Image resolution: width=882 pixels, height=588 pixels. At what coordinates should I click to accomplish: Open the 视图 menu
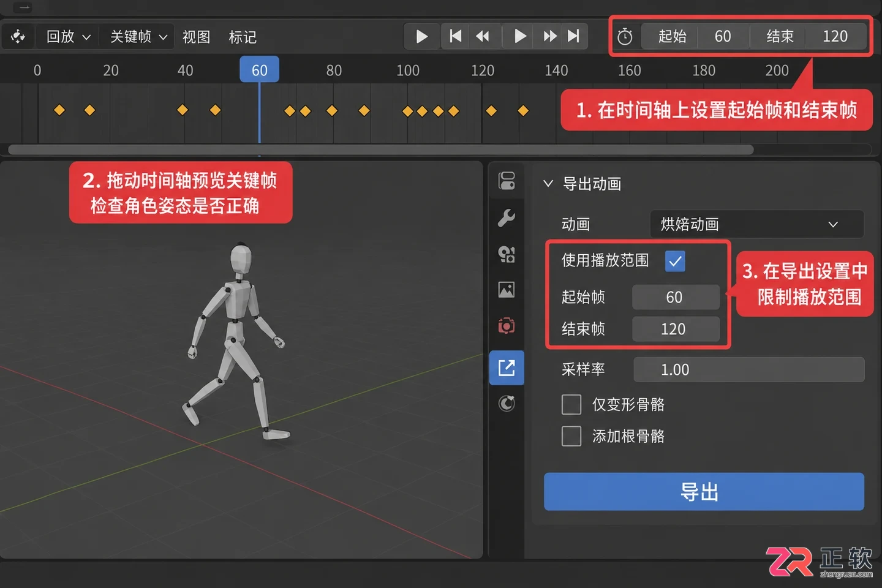[196, 37]
